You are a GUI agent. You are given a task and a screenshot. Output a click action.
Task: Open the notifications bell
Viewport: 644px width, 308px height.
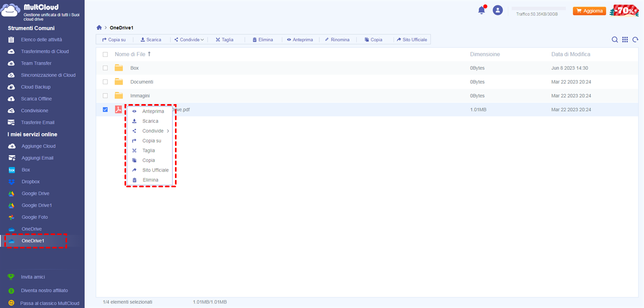pyautogui.click(x=481, y=10)
